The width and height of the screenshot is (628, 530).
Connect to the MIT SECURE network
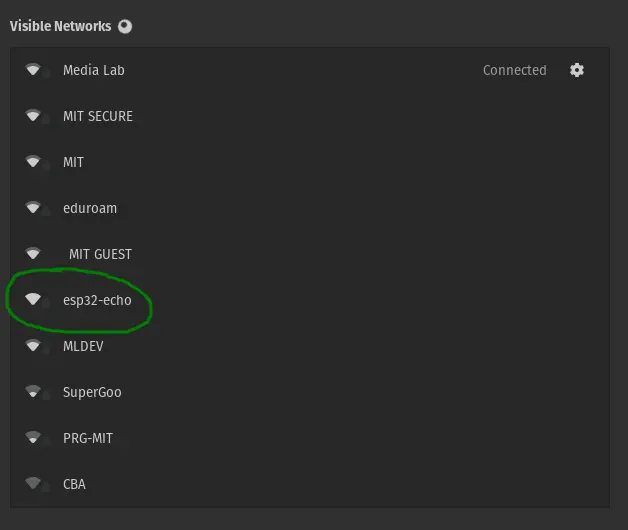point(97,116)
